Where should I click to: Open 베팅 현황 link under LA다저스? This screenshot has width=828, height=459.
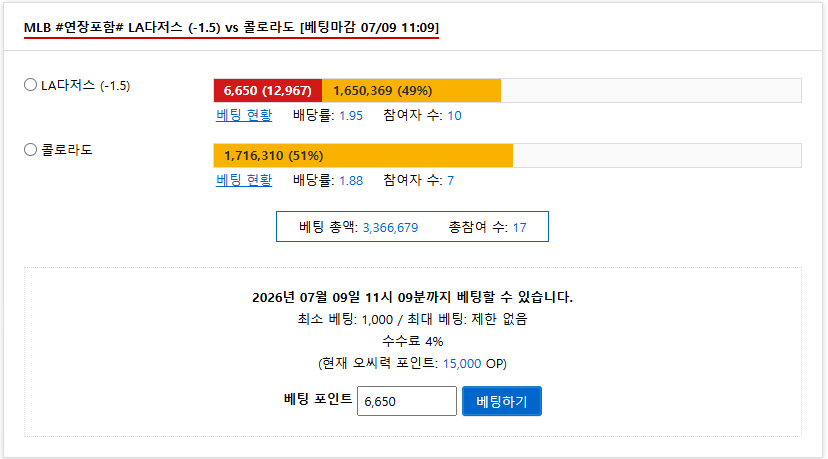coord(244,115)
